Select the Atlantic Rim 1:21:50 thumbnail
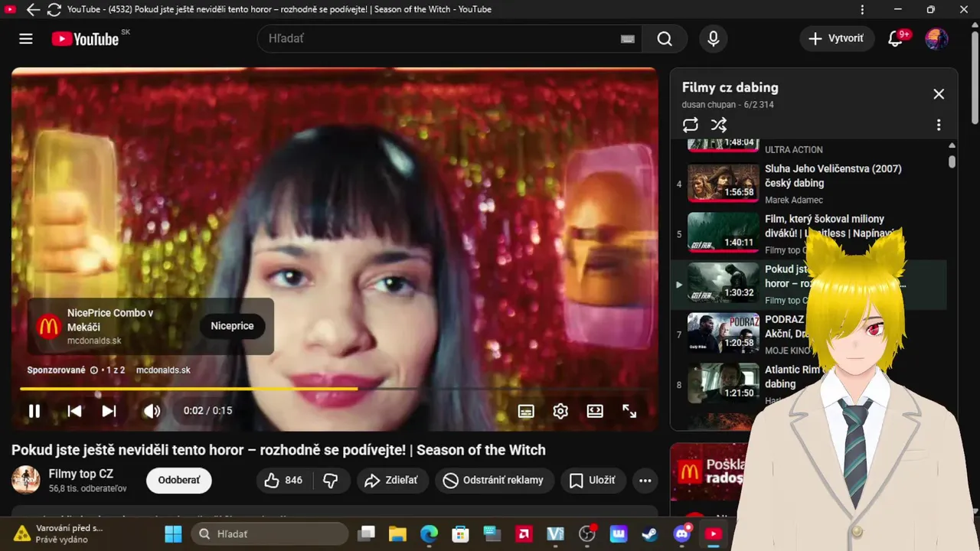This screenshot has height=551, width=980. [x=724, y=383]
